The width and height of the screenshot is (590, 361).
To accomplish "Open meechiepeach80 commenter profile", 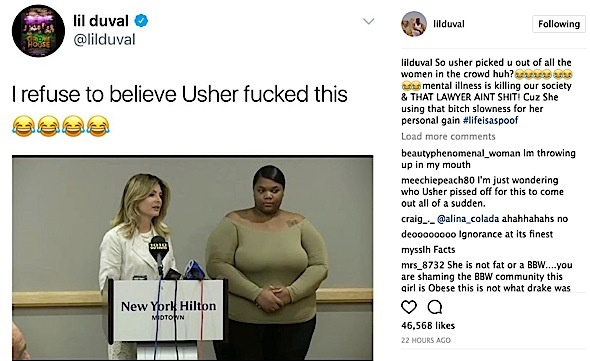I will tap(438, 180).
